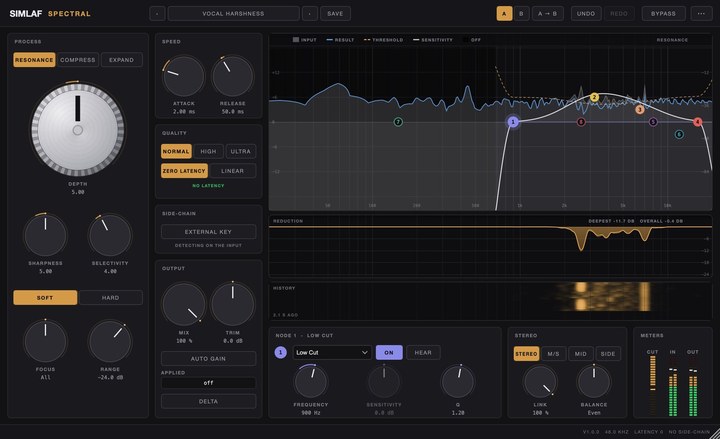Switch process mode to Resonance

point(34,60)
